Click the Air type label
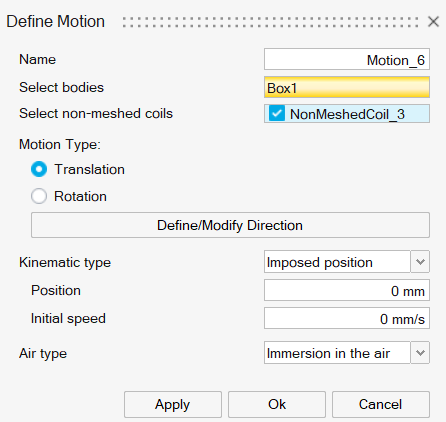446x422 pixels. coord(43,353)
